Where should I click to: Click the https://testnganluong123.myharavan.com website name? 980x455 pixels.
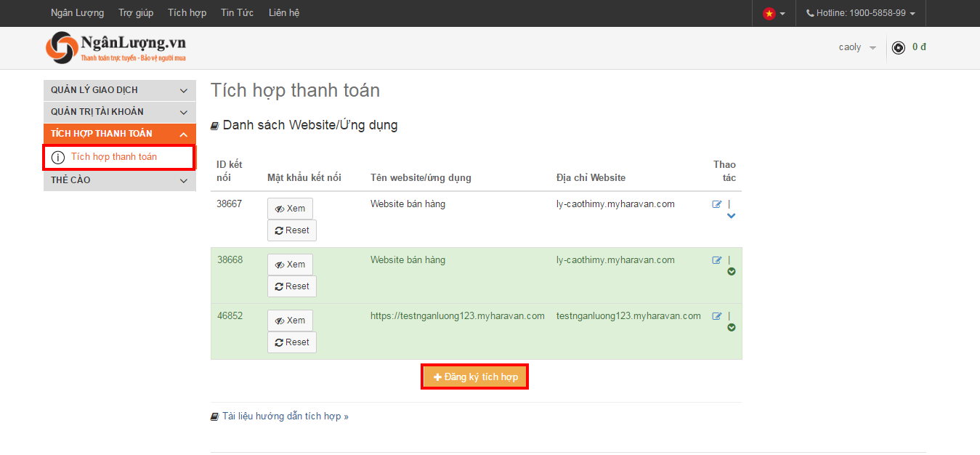[x=458, y=316]
